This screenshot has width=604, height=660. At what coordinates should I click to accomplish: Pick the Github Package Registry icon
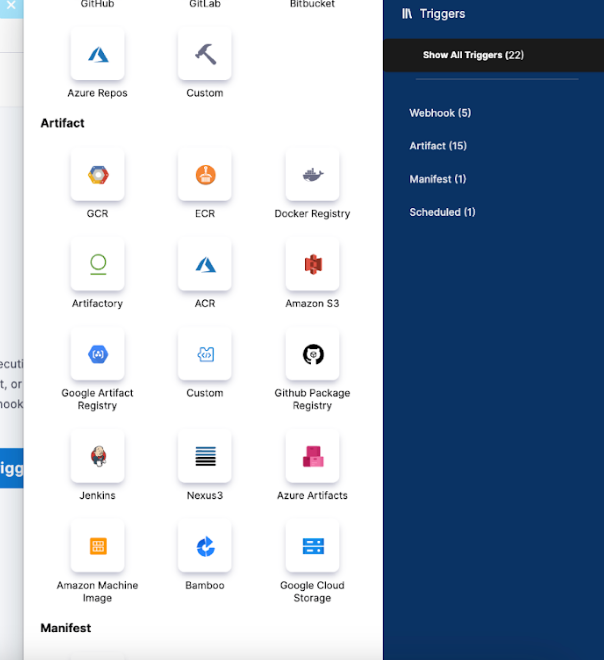[312, 355]
